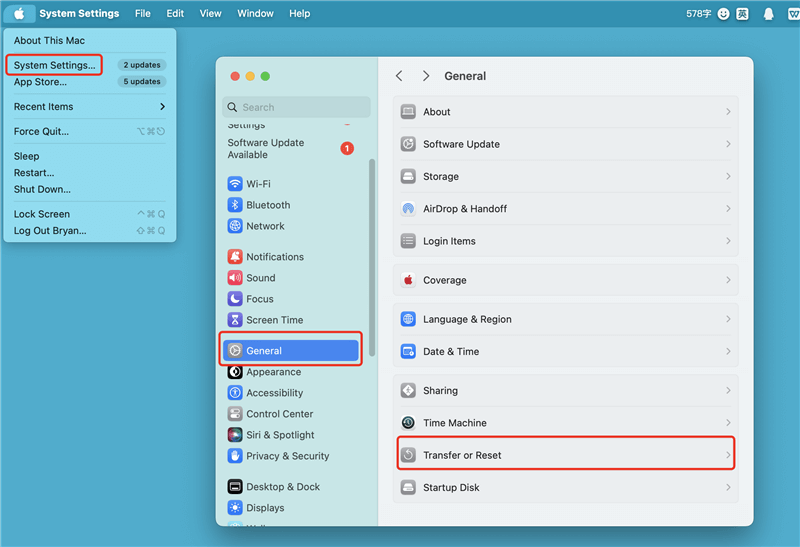Open the Window menu in menu bar
Image resolution: width=800 pixels, height=547 pixels.
pos(255,14)
